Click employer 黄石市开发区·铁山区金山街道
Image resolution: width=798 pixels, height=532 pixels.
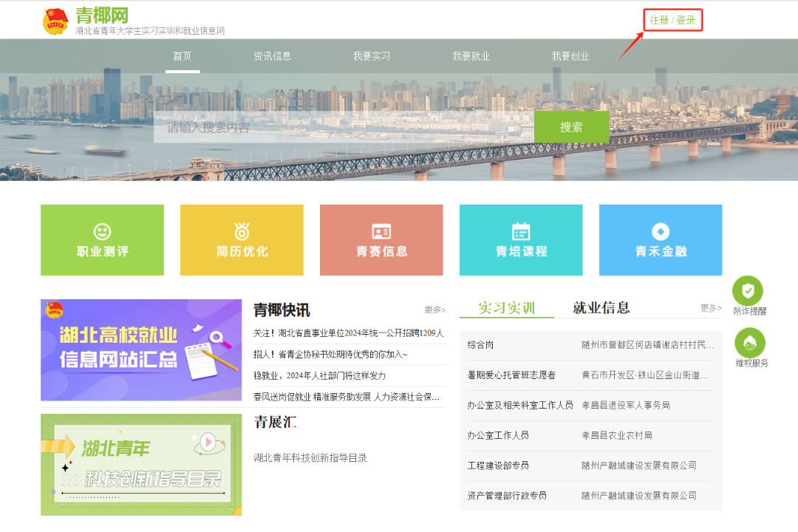645,375
